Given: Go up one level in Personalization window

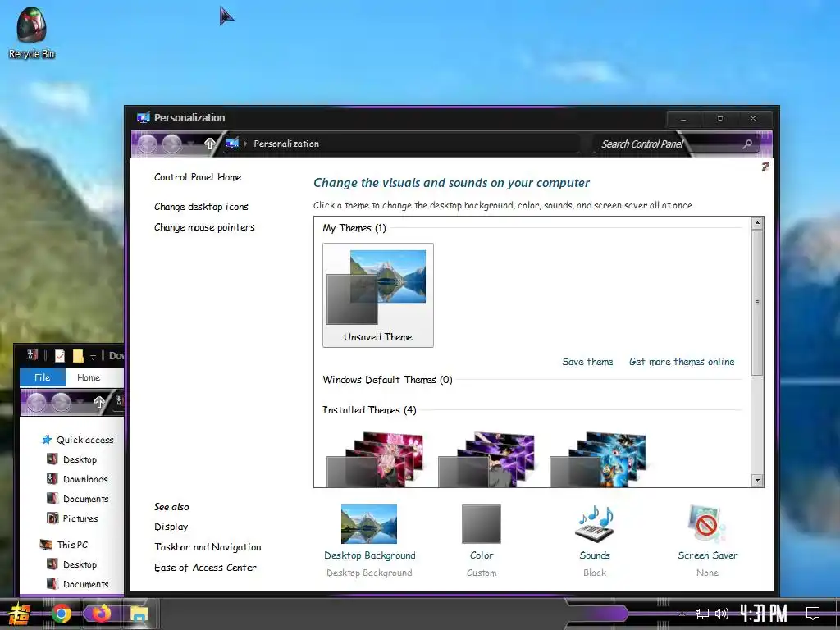Looking at the screenshot, I should pyautogui.click(x=210, y=143).
